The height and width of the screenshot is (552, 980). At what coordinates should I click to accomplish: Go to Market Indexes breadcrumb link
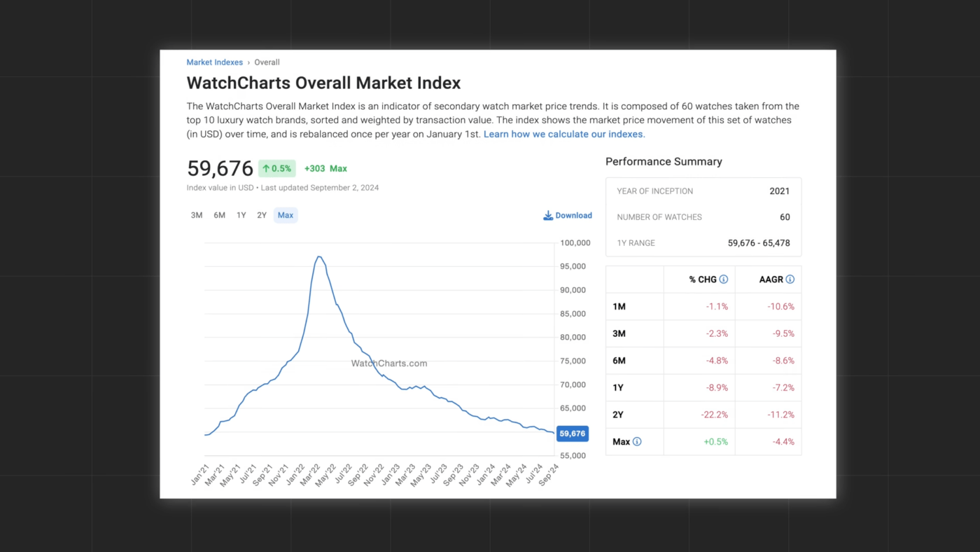[215, 62]
